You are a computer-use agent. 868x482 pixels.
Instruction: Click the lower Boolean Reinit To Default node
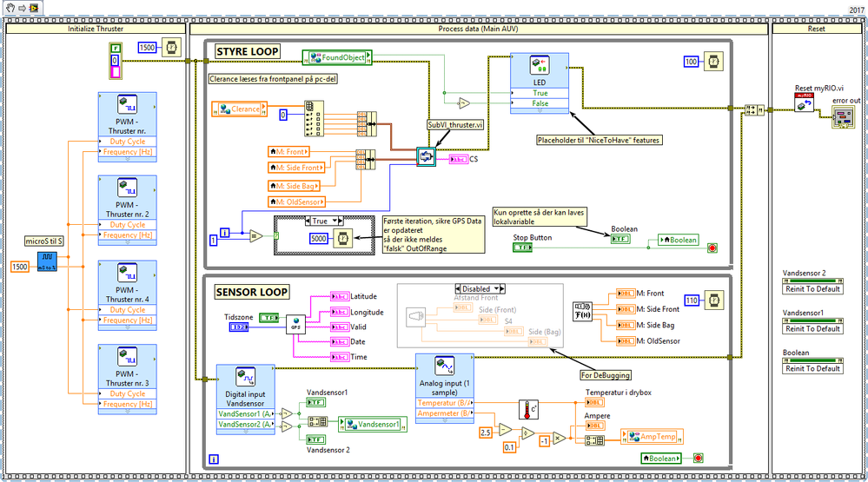coord(812,366)
